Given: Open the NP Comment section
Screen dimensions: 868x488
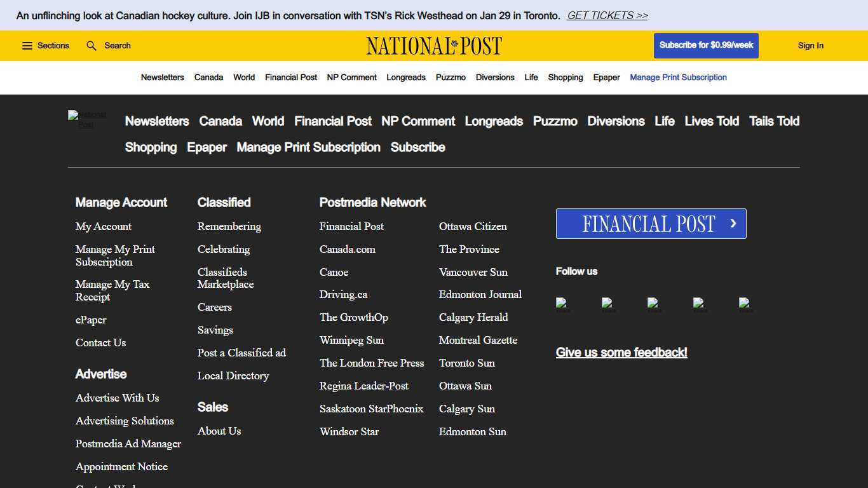Looking at the screenshot, I should [x=351, y=77].
